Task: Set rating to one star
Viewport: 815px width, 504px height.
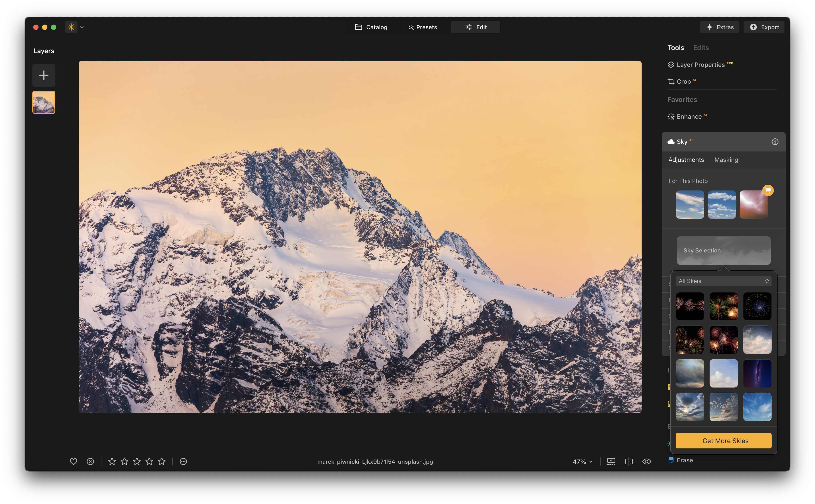Action: click(x=112, y=461)
